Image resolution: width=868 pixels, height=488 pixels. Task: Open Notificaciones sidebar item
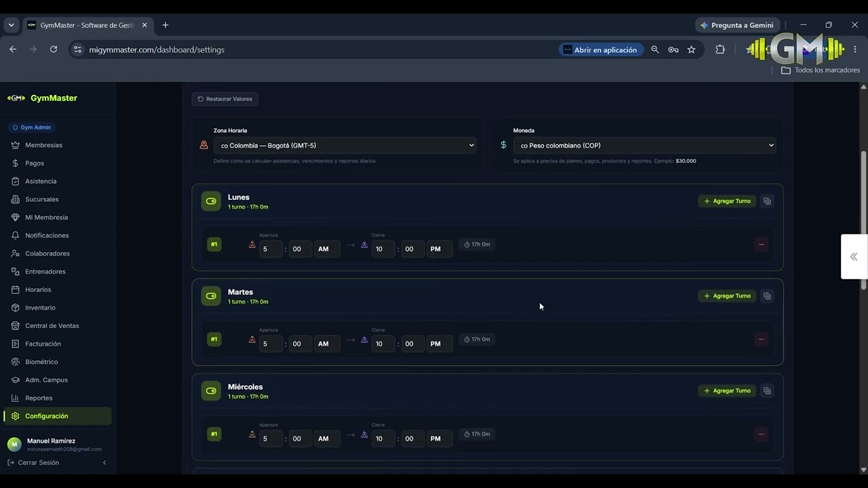pos(47,235)
